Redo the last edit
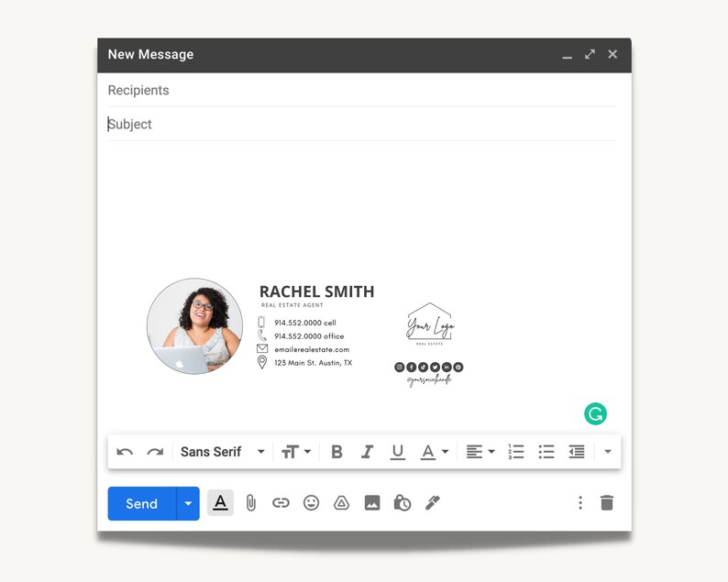Screen dimensions: 728x582 (155, 452)
